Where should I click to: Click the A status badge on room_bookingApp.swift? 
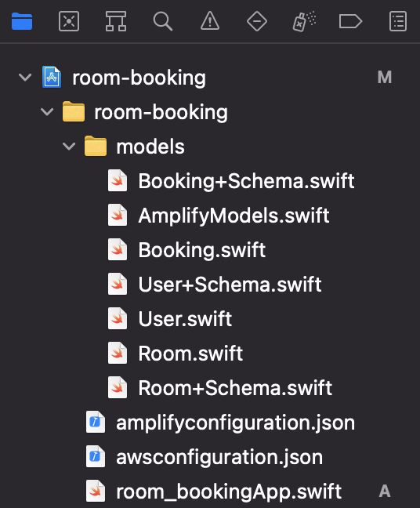coord(385,492)
